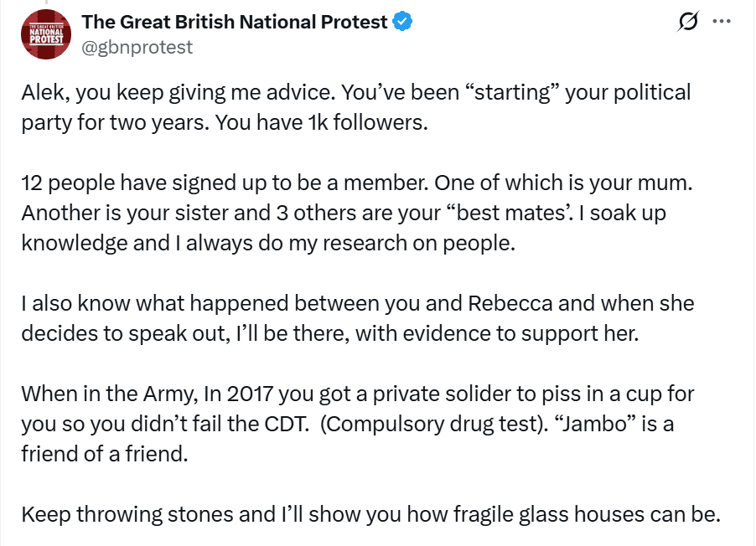The image size is (756, 546).
Task: Click the quoted nickname "Jambo"
Action: coord(594,424)
